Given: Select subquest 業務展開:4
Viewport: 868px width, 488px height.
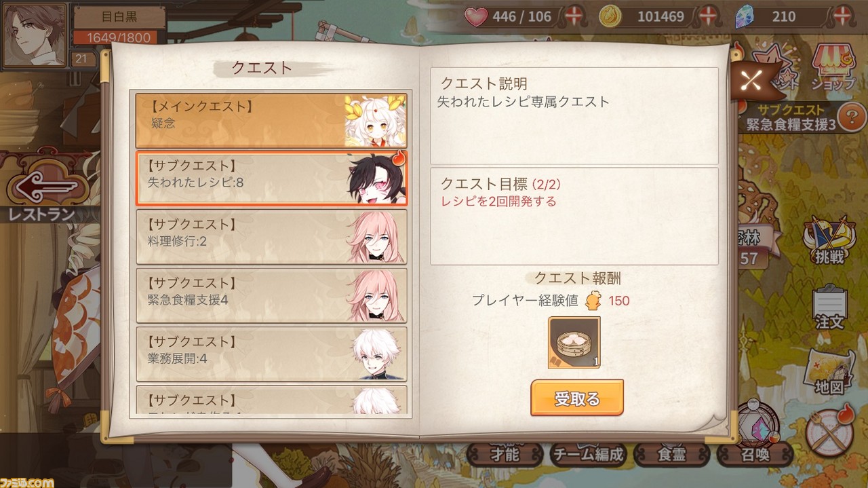Looking at the screenshot, I should click(271, 354).
